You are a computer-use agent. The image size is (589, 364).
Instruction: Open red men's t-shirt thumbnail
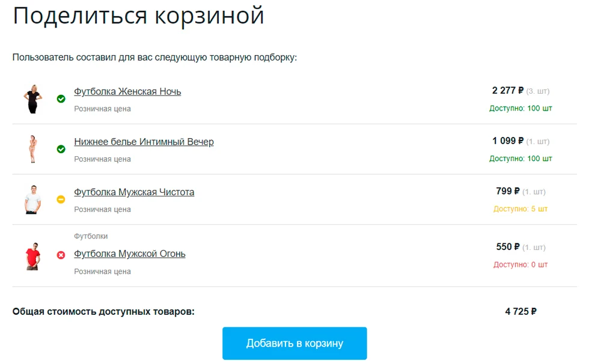pos(32,256)
